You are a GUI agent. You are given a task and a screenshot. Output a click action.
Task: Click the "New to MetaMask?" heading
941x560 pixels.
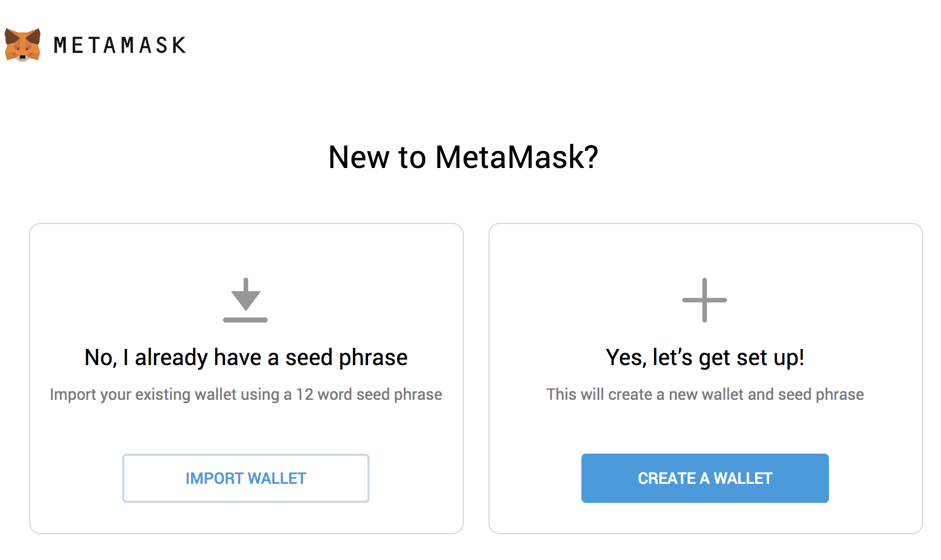(x=463, y=157)
